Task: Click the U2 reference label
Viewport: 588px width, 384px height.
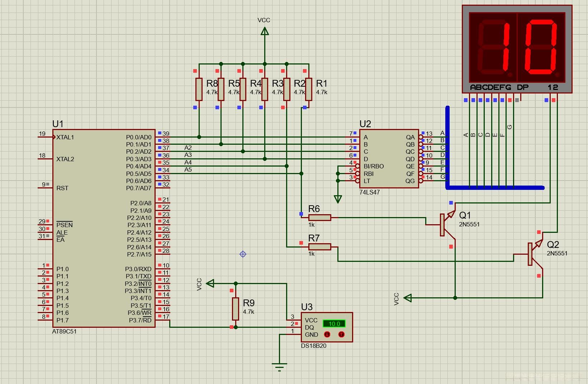Action: pyautogui.click(x=365, y=124)
